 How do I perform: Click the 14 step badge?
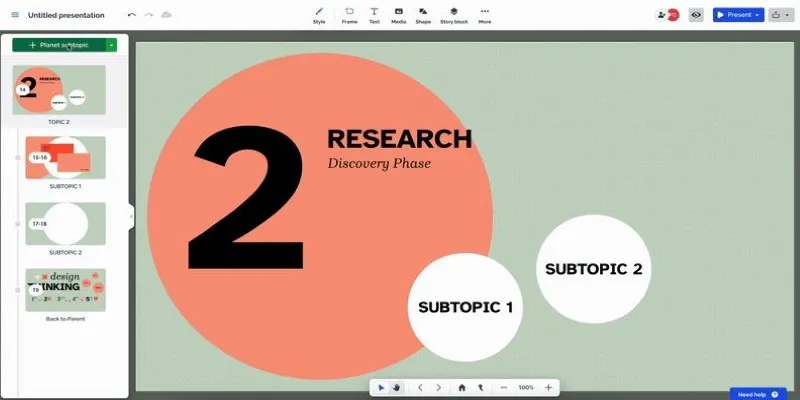(22, 90)
